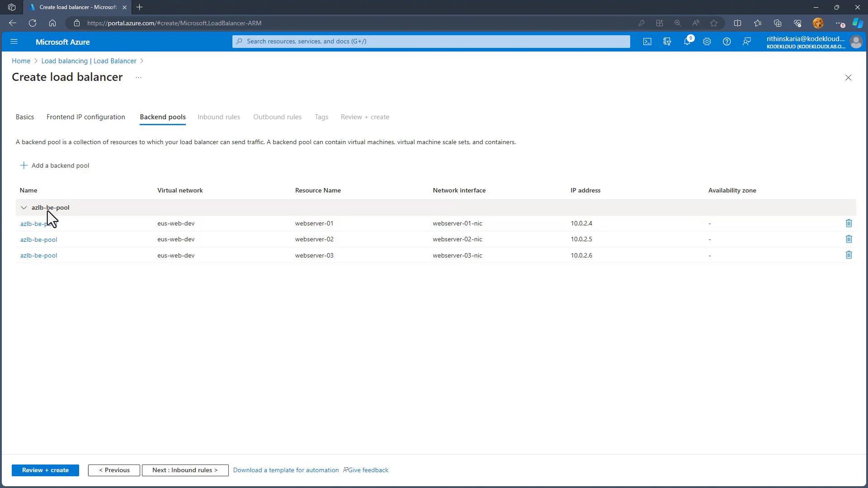Add page to browser favorites star

pyautogui.click(x=714, y=23)
